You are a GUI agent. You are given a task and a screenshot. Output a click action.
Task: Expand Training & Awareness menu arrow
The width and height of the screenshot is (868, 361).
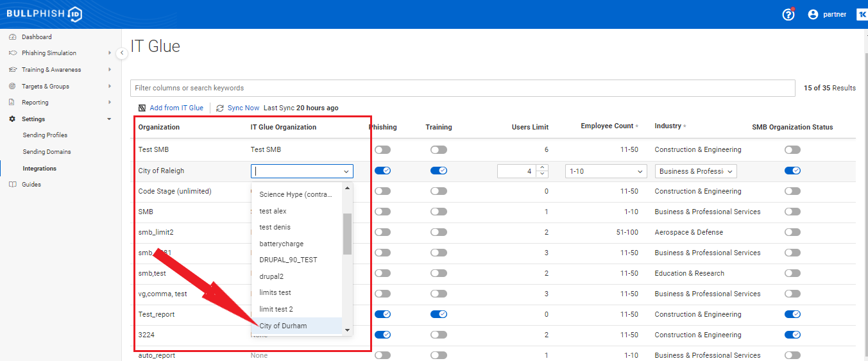pyautogui.click(x=110, y=70)
